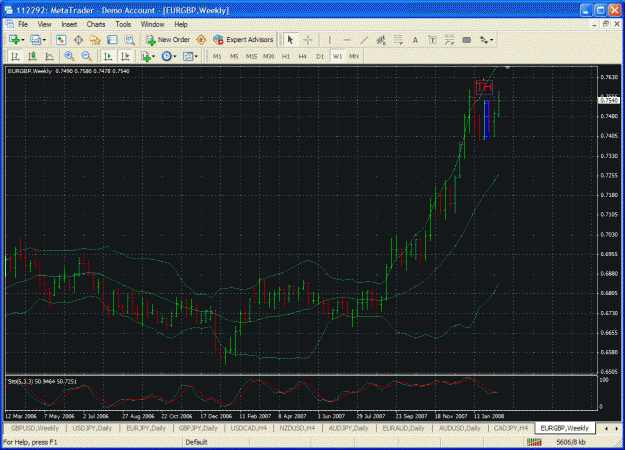Image resolution: width=625 pixels, height=450 pixels.
Task: Select the Equidistant Channel tool
Action: pyautogui.click(x=381, y=40)
